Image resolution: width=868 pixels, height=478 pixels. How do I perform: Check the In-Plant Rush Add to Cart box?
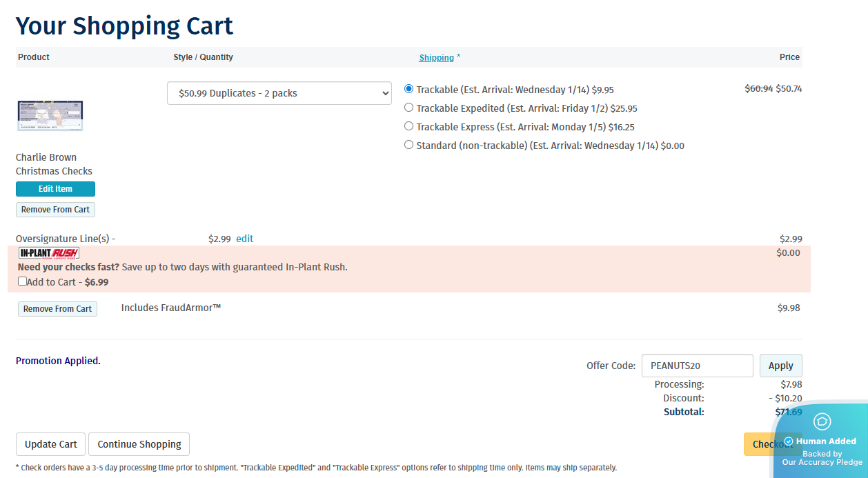coord(23,281)
